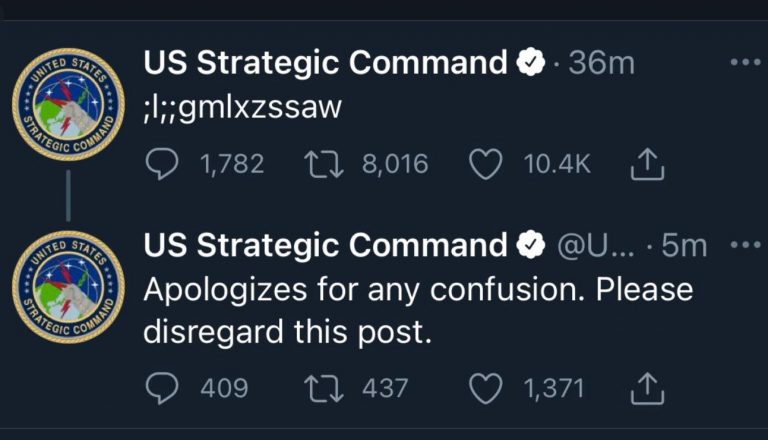Open the 36m timestamp link

(x=601, y=63)
